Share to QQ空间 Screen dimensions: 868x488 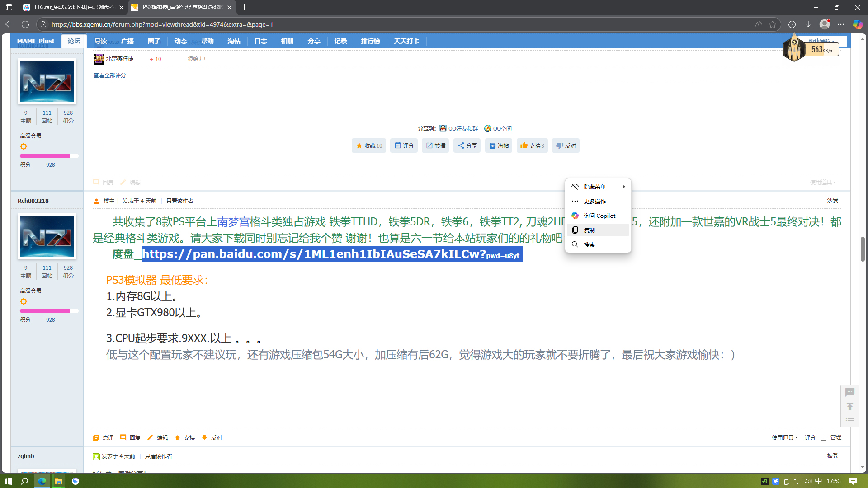pos(498,128)
